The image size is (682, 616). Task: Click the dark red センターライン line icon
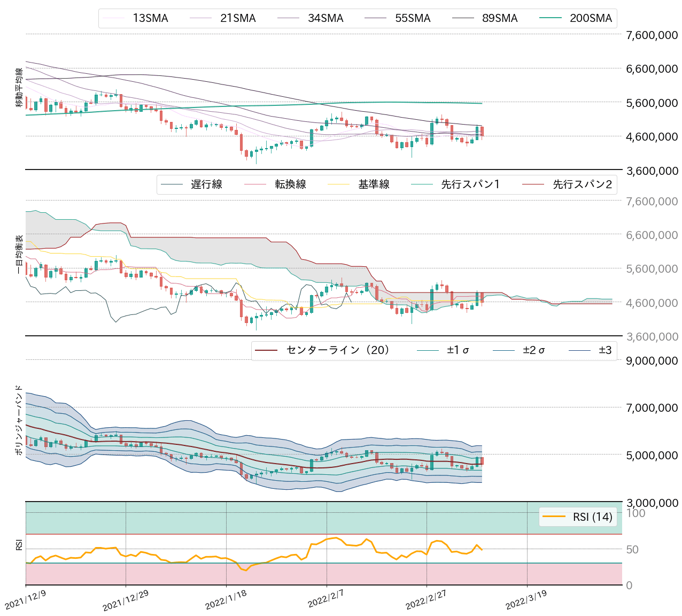266,350
